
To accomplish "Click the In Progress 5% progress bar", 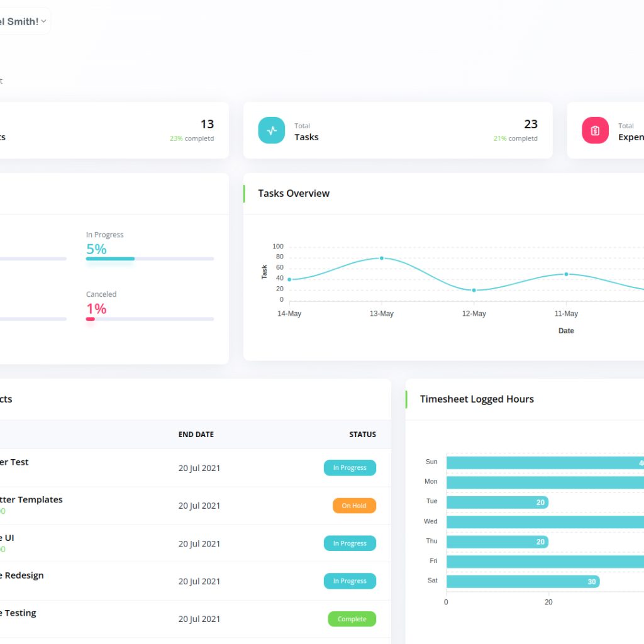I will pyautogui.click(x=150, y=258).
